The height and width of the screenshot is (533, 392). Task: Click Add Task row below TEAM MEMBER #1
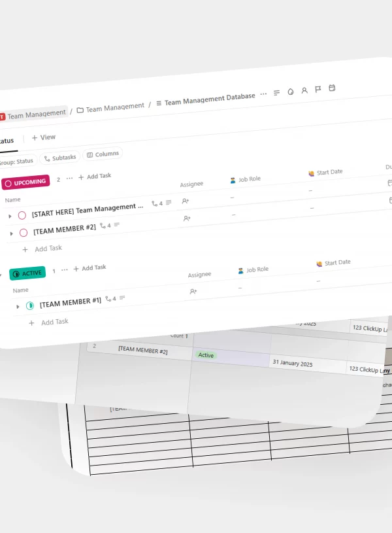(48, 322)
